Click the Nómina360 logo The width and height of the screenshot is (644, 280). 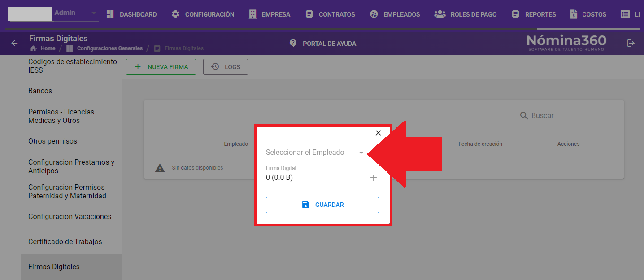(566, 43)
